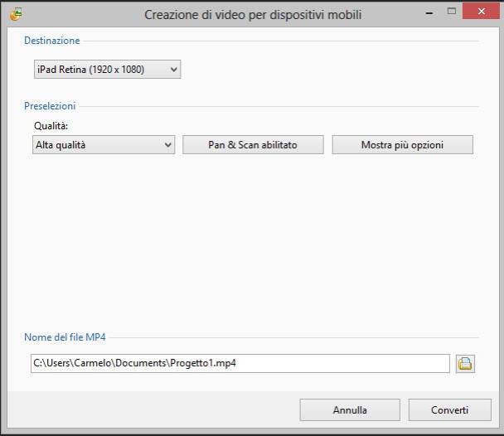Click the Pan & Scan abilitato button

(x=253, y=144)
